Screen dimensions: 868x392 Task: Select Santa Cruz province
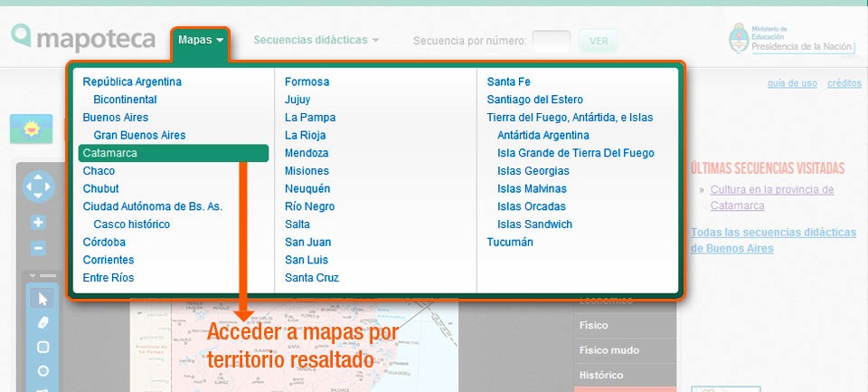[x=312, y=278]
